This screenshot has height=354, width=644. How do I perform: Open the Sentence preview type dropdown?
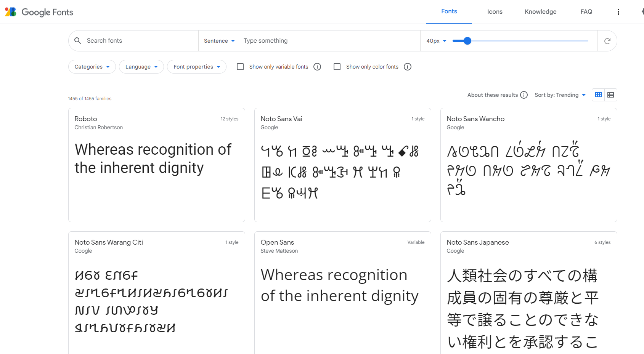[x=219, y=41]
